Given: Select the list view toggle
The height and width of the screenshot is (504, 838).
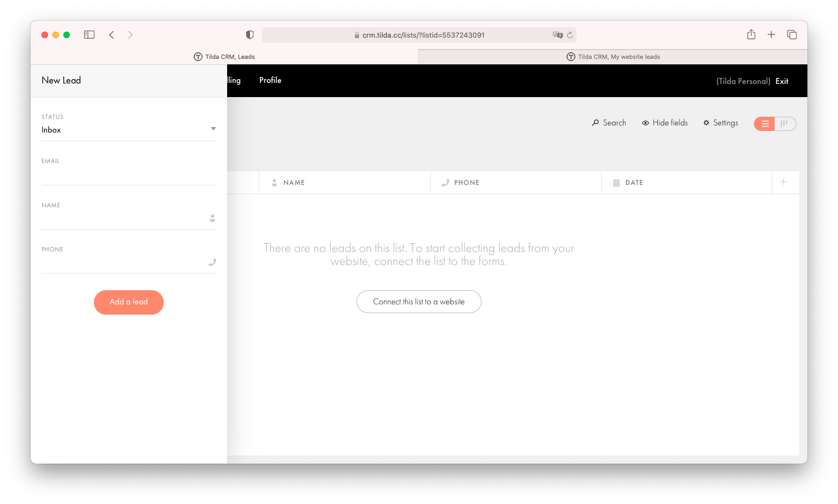Looking at the screenshot, I should tap(764, 124).
